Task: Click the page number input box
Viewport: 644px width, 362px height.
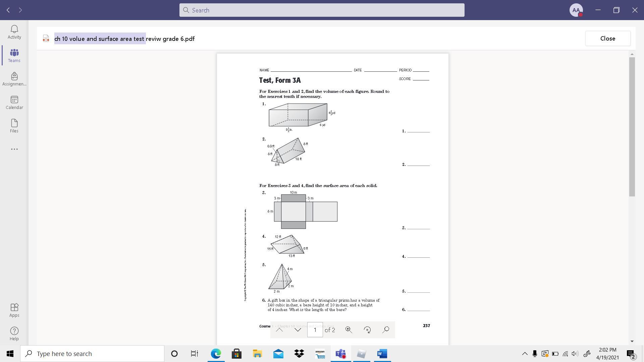Action: (x=315, y=330)
